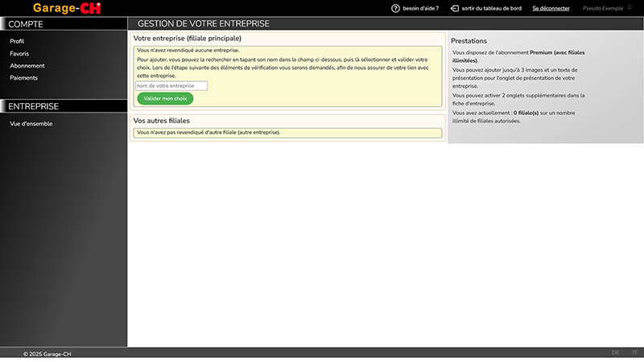
Task: Click 'Vous n'avez revendiqué aucune entreprise.' text
Action: click(x=188, y=50)
